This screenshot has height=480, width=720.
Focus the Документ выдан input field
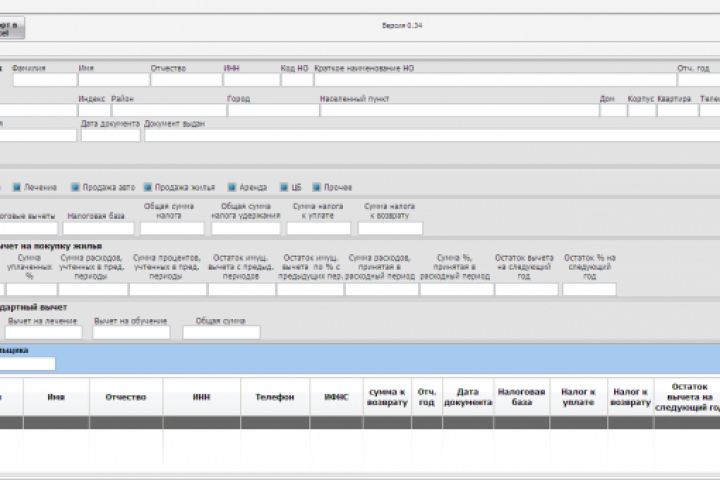coord(432,135)
